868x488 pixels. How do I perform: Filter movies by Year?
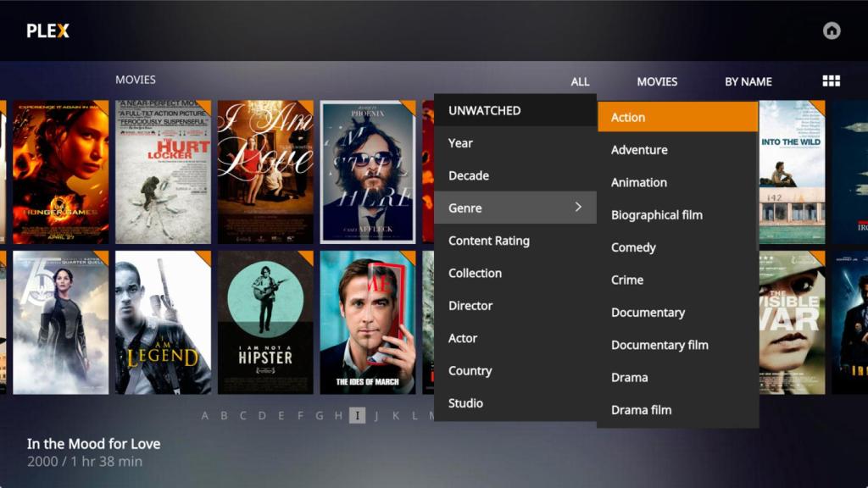(x=460, y=142)
